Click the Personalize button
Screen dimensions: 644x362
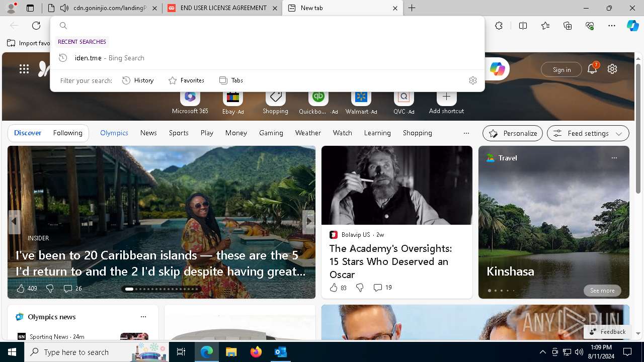(x=513, y=133)
